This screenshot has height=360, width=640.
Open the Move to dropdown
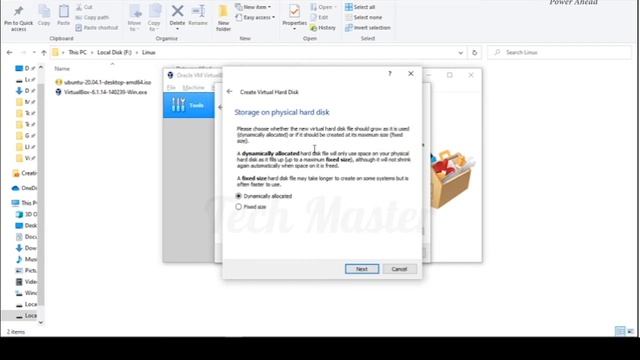point(134,18)
